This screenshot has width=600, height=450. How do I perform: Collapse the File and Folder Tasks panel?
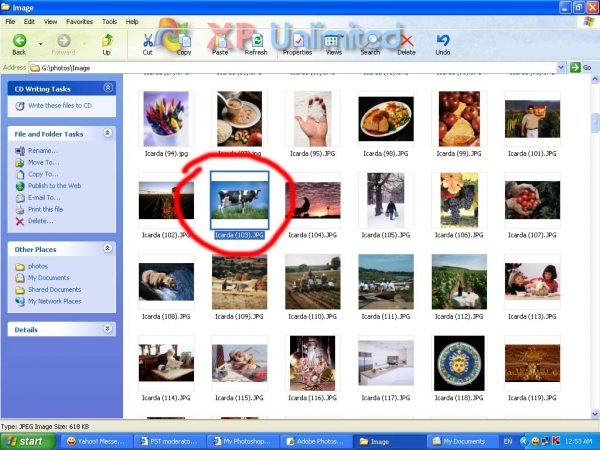(x=108, y=133)
